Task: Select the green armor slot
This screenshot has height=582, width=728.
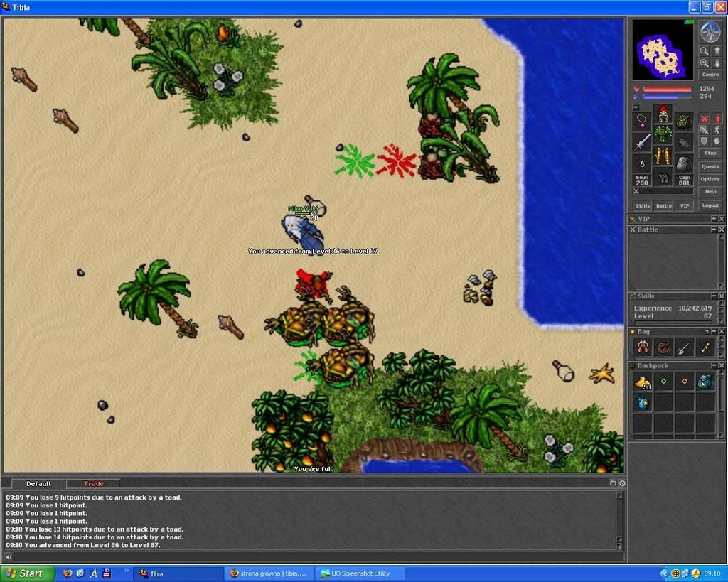Action: tap(663, 134)
